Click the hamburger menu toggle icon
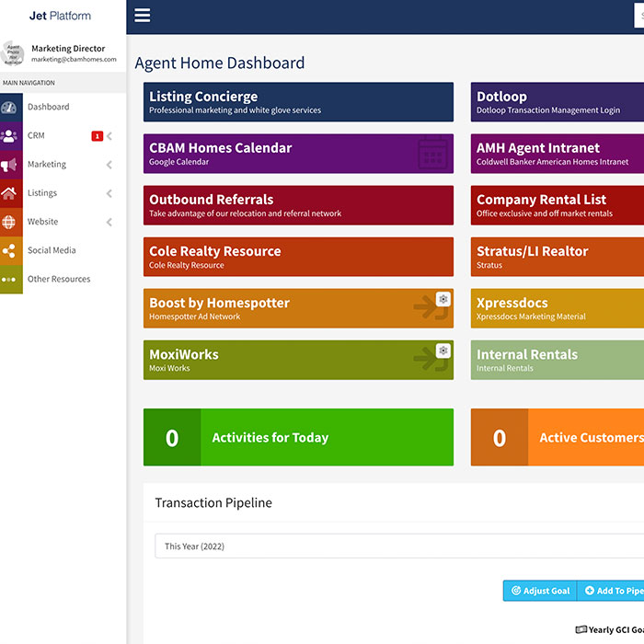The image size is (644, 644). 142,16
